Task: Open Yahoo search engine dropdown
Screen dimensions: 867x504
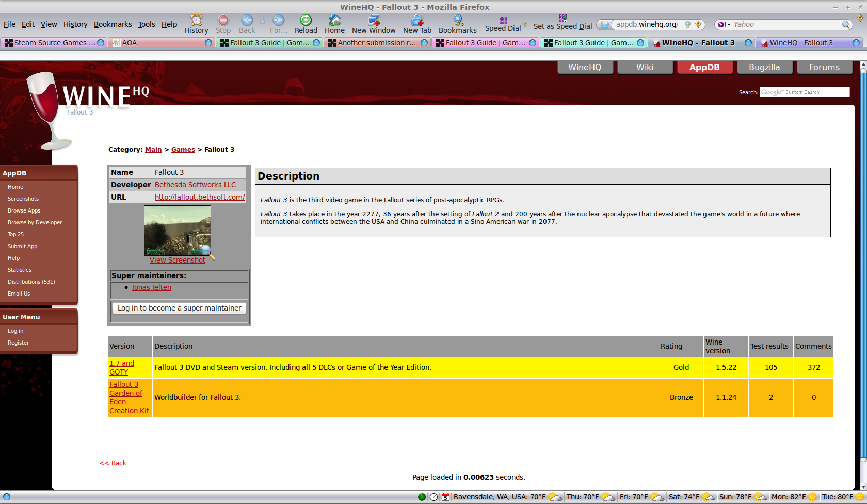Action: (725, 24)
